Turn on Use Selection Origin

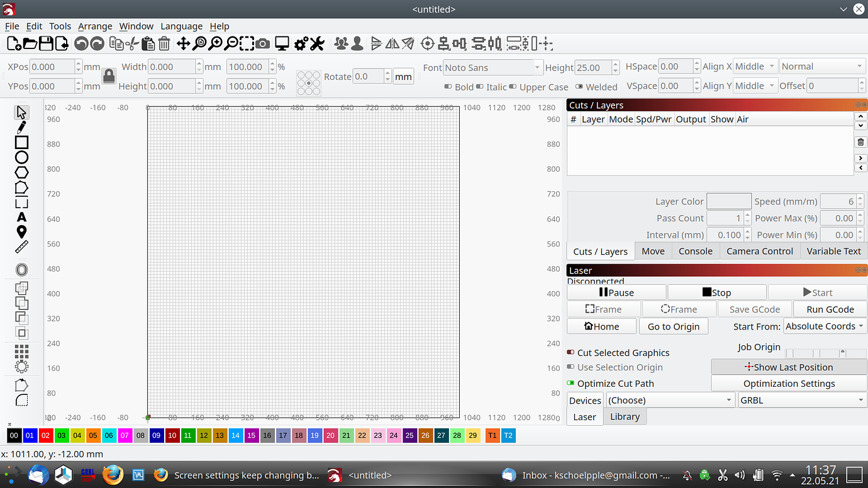[570, 367]
